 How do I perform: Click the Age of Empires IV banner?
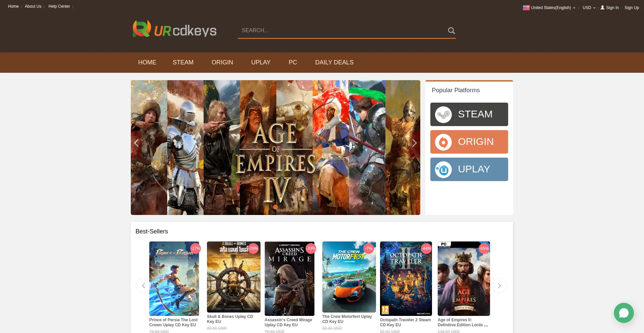(275, 148)
